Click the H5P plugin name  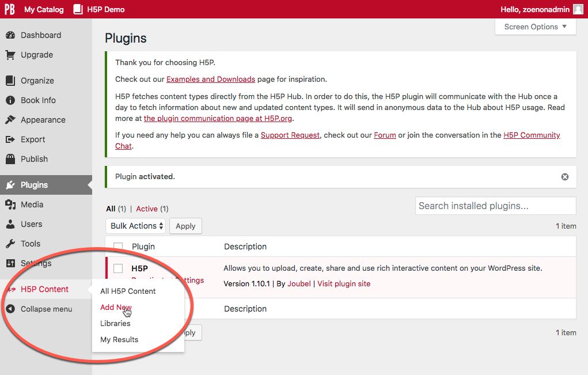(x=139, y=268)
